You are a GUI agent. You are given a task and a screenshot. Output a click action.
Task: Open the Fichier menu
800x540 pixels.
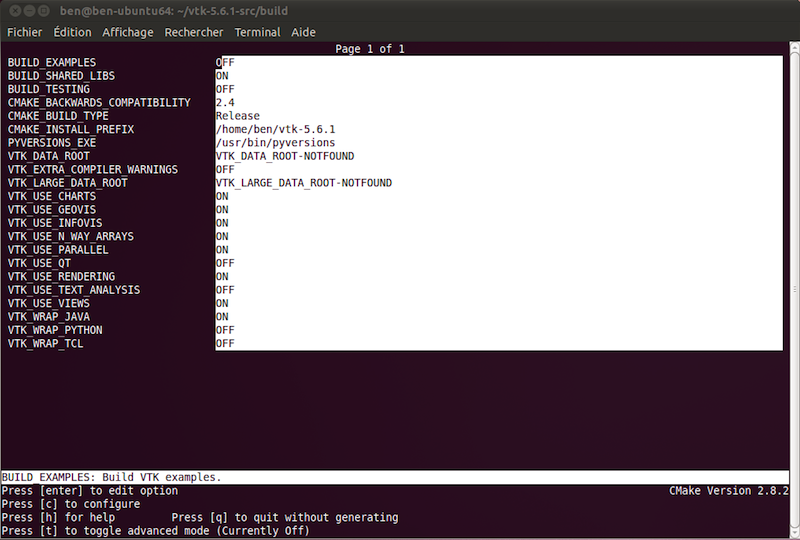pos(24,32)
